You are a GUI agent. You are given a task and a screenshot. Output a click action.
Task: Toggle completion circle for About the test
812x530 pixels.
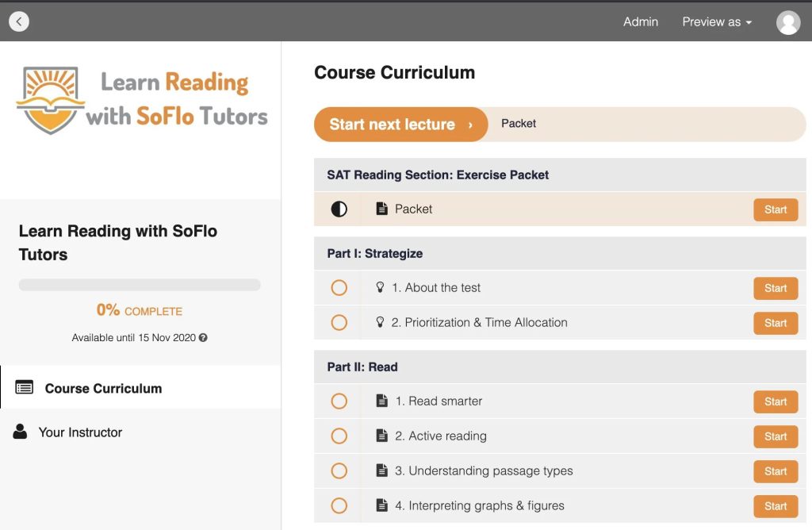339,287
